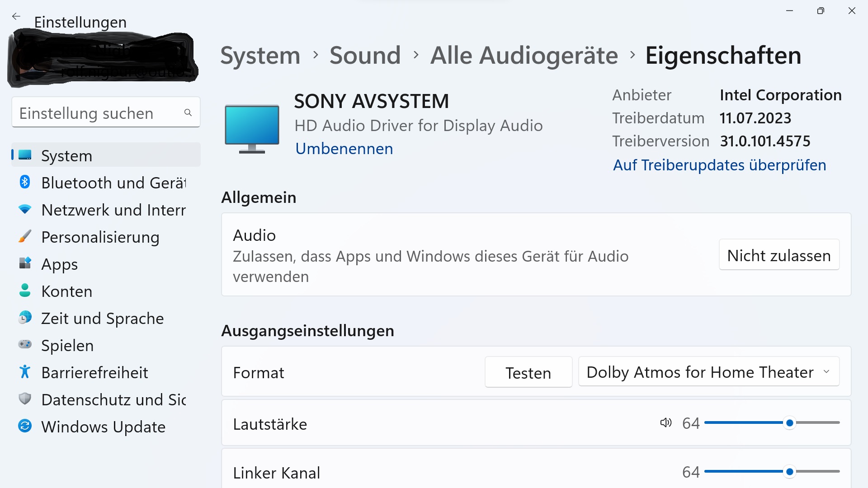
Task: Open Datenschutz und Sicherheit settings
Action: coord(106,399)
